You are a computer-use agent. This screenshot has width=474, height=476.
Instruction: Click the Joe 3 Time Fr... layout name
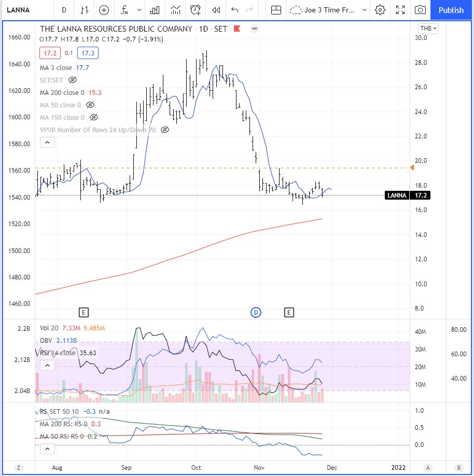click(329, 10)
